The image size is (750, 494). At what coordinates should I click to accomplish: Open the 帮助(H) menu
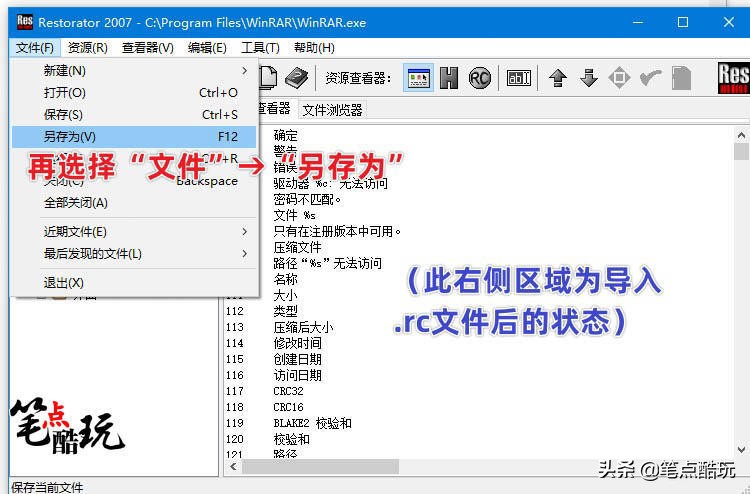pos(314,48)
